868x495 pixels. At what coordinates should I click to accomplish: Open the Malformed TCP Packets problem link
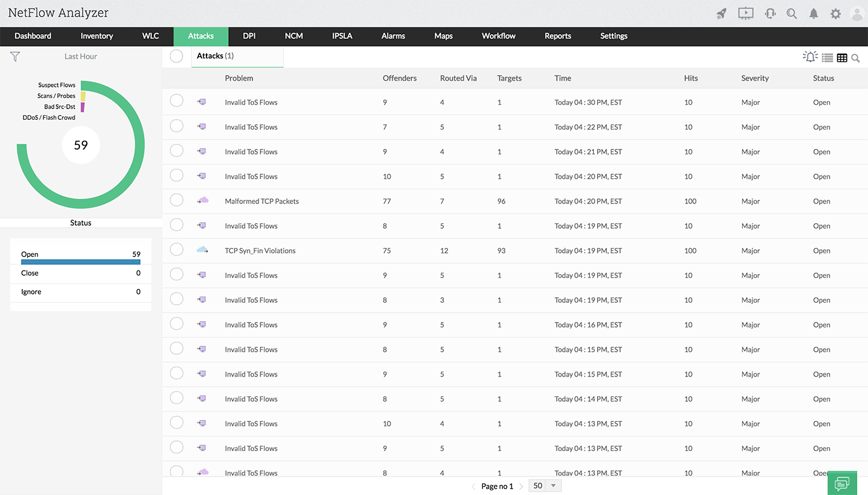(x=262, y=201)
